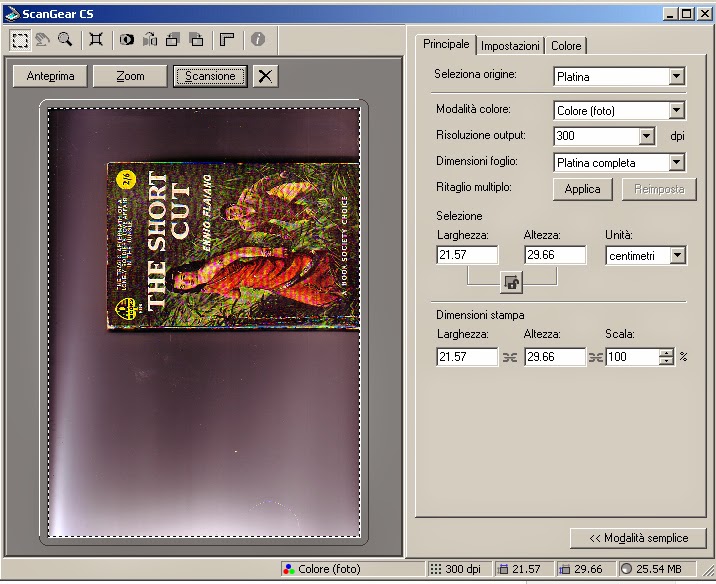This screenshot has height=584, width=716.
Task: Click the Anteprima button
Action: [50, 76]
